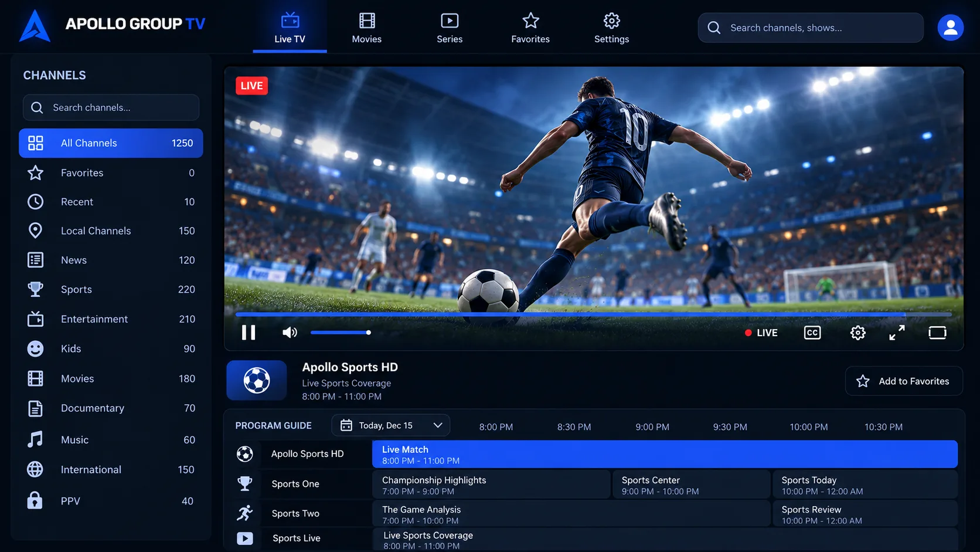This screenshot has width=980, height=552.
Task: Open the Live TV tab
Action: pos(290,28)
